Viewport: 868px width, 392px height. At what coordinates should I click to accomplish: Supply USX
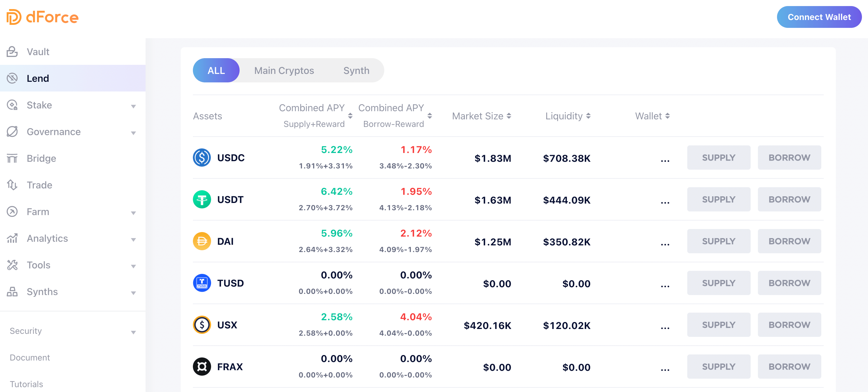pyautogui.click(x=719, y=325)
